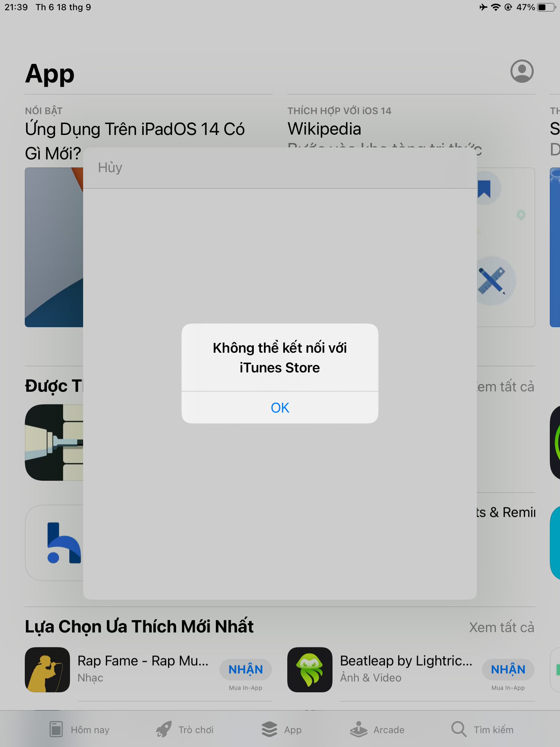
Task: Tap the rotation lock icon in status bar
Action: tap(508, 7)
